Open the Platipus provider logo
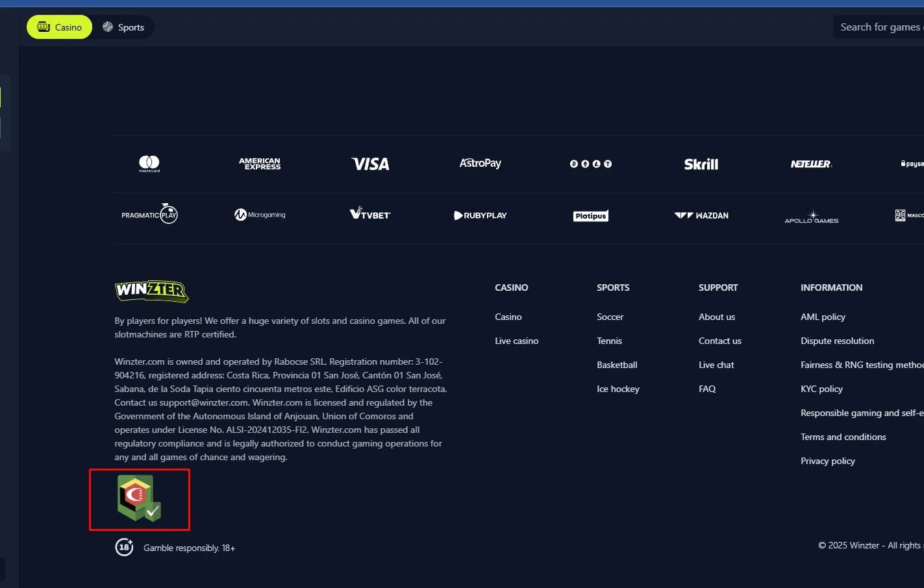Screen dimensions: 924x588 (591, 216)
